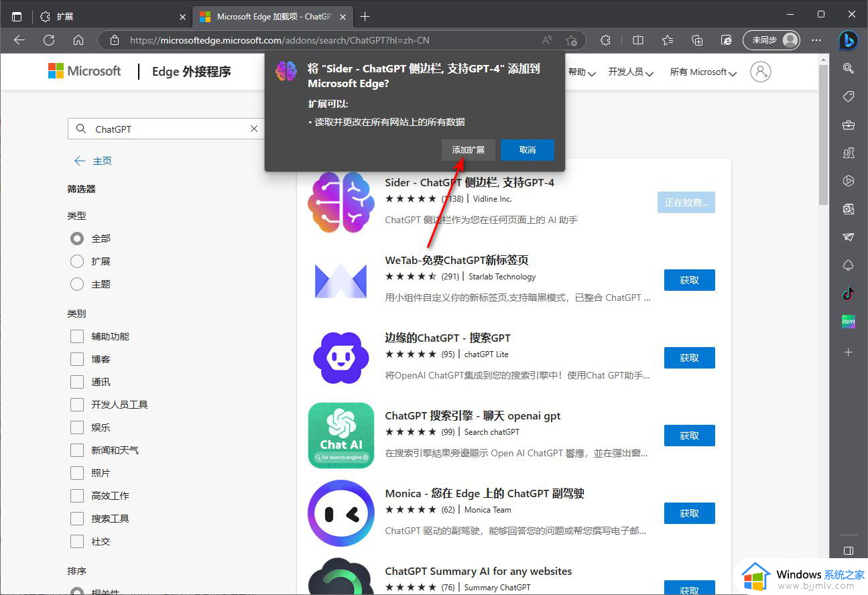Open sidebar Tools briefcase icon
The height and width of the screenshot is (595, 868).
(x=848, y=125)
